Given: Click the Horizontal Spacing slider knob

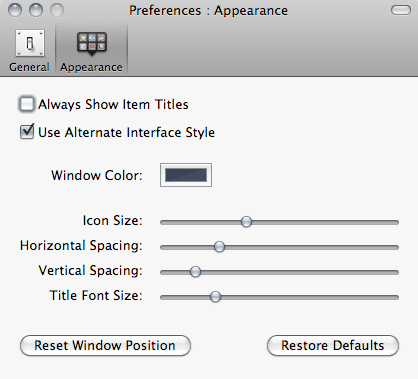Looking at the screenshot, I should tap(219, 247).
